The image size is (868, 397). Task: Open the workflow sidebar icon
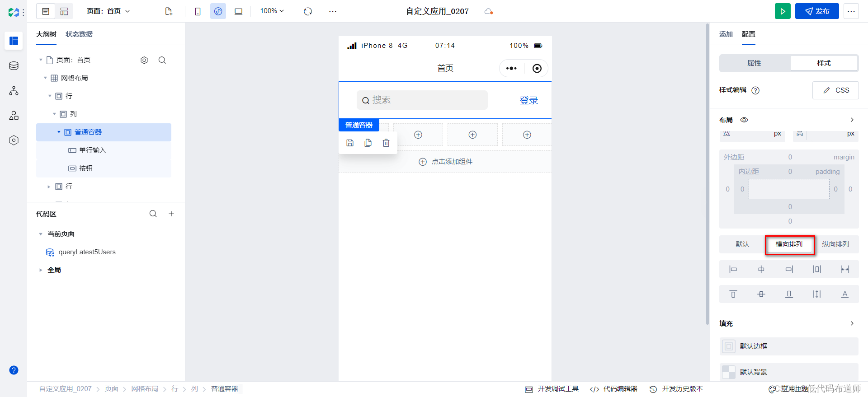tap(14, 91)
